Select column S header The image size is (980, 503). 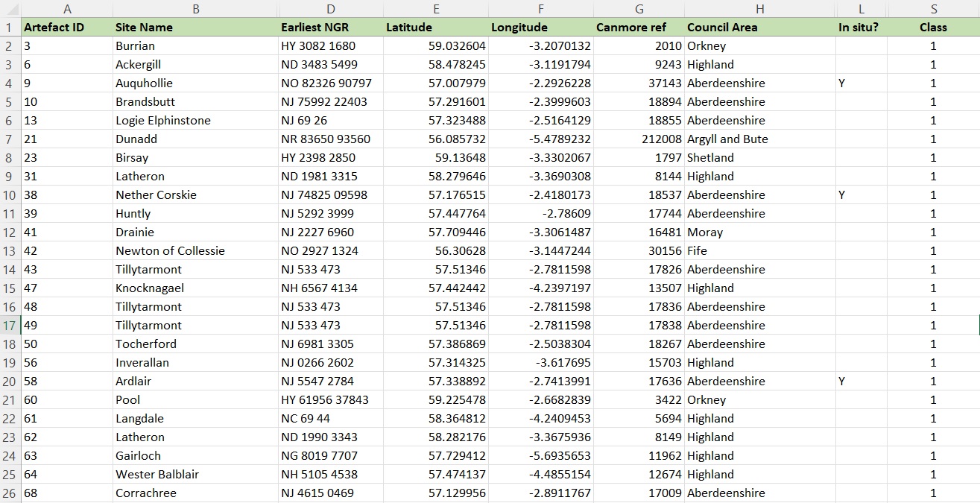click(x=934, y=9)
